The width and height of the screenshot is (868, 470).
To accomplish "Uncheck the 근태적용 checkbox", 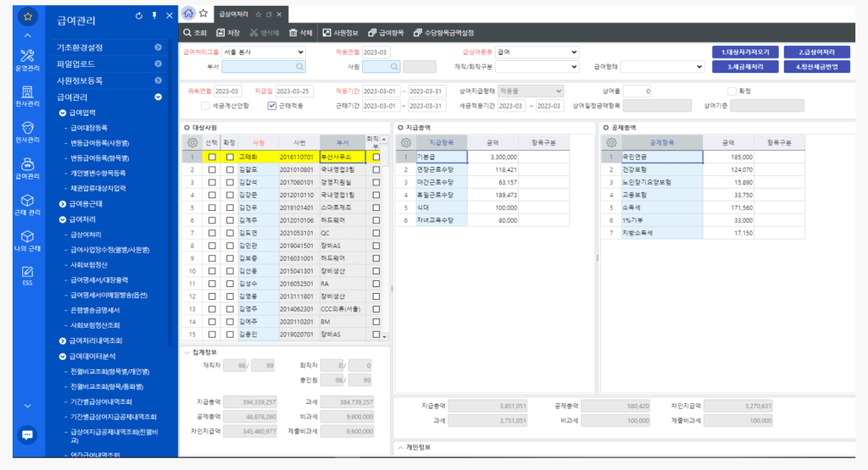I will (272, 106).
